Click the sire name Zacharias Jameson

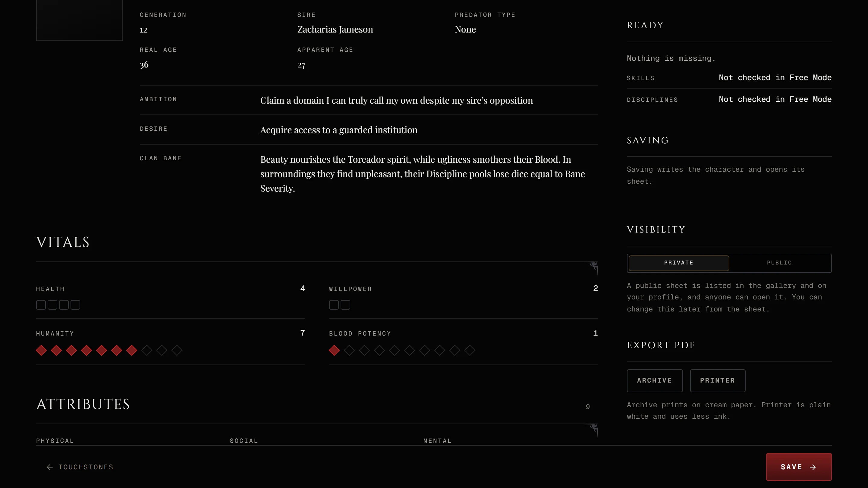(x=335, y=29)
